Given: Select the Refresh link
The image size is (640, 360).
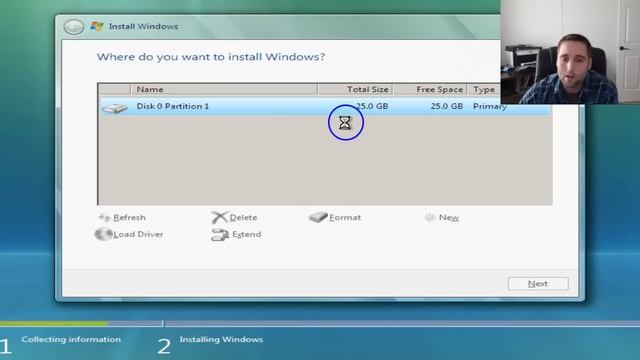Looking at the screenshot, I should coord(129,217).
